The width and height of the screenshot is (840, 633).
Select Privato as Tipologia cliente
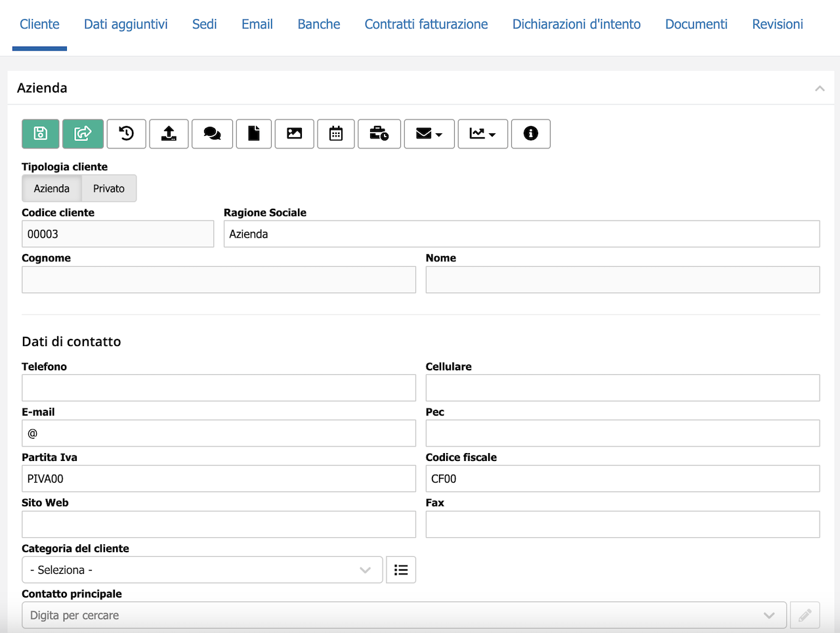coord(109,188)
